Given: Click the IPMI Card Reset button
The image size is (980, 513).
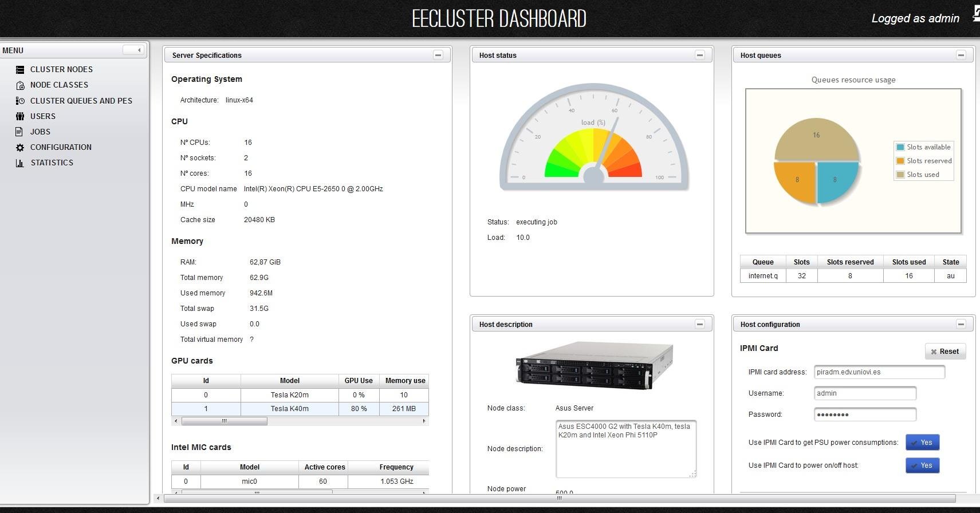Looking at the screenshot, I should click(945, 352).
